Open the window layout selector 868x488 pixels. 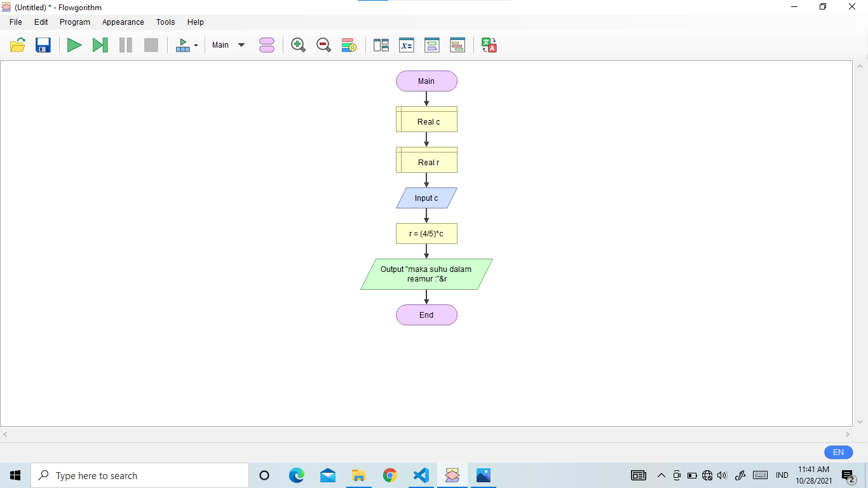pos(381,44)
